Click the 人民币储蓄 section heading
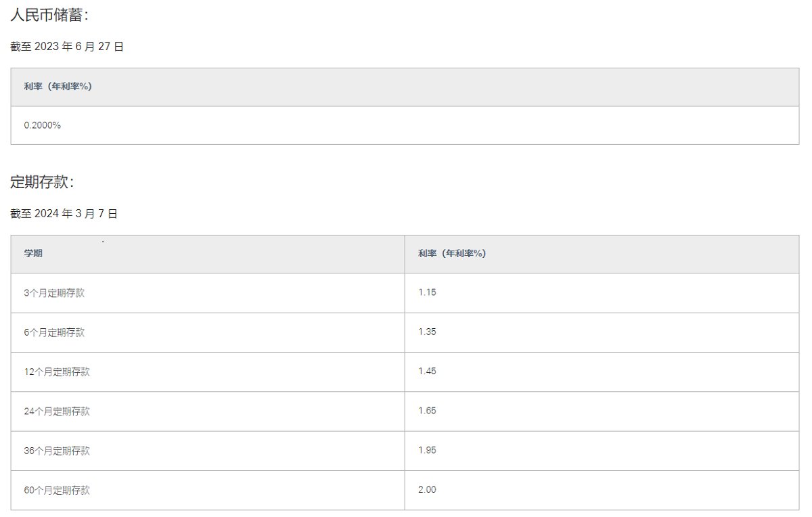 (49, 14)
